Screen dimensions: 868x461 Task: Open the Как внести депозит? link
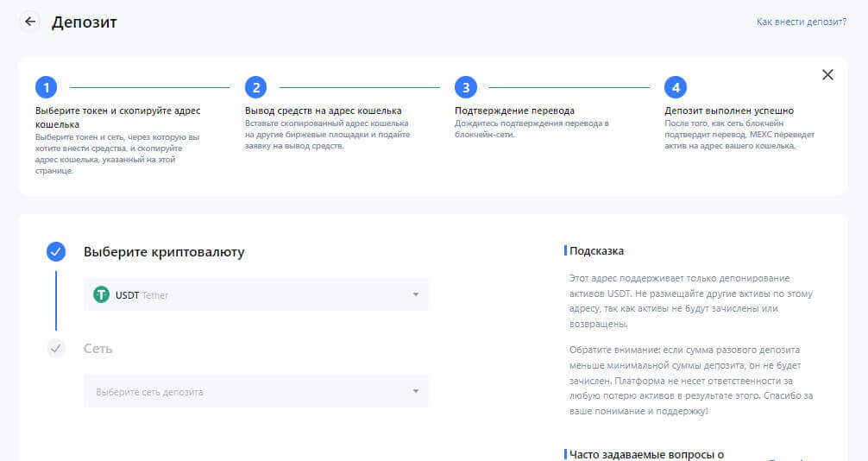point(801,22)
